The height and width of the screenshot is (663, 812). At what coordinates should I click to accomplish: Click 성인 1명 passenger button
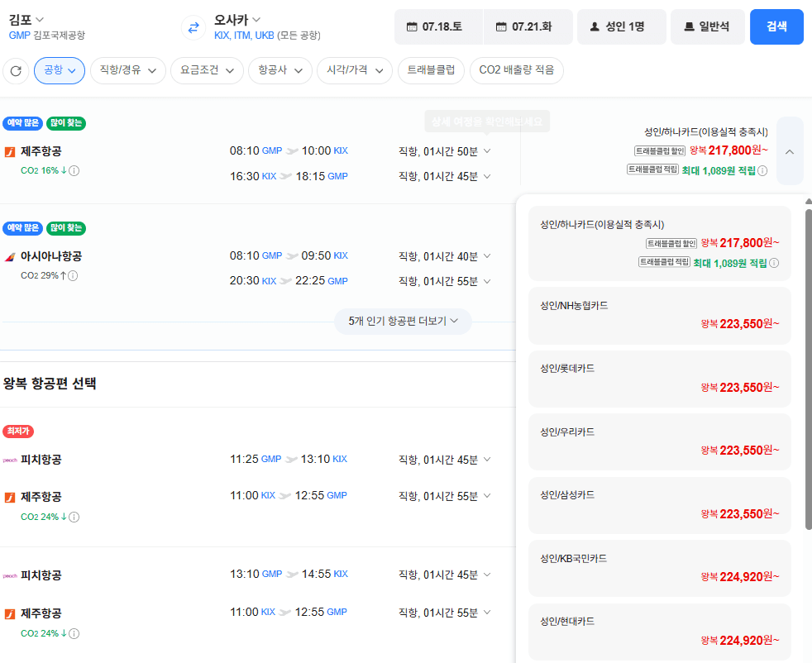click(x=622, y=26)
